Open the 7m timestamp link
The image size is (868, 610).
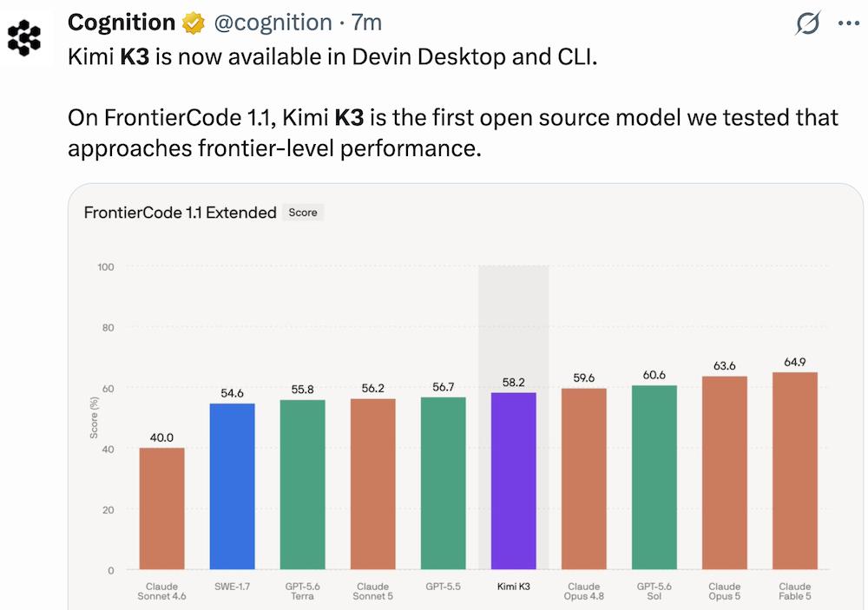[x=366, y=23]
